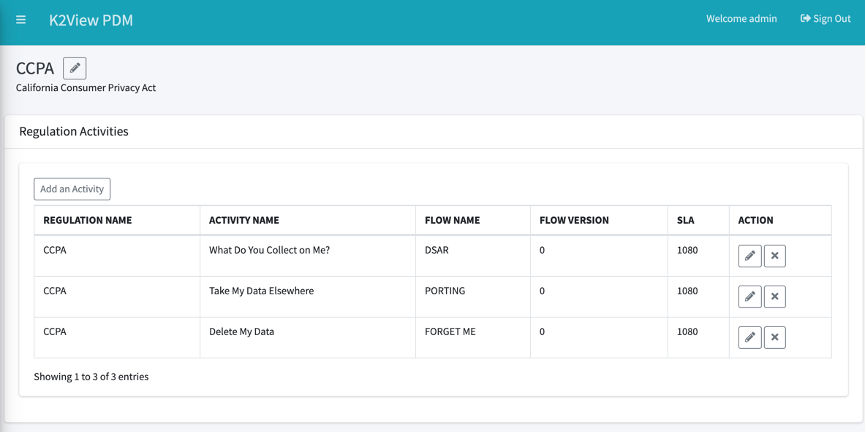Edit the CCPA regulation with the pencil icon
Screen dimensions: 866x432
[75, 69]
